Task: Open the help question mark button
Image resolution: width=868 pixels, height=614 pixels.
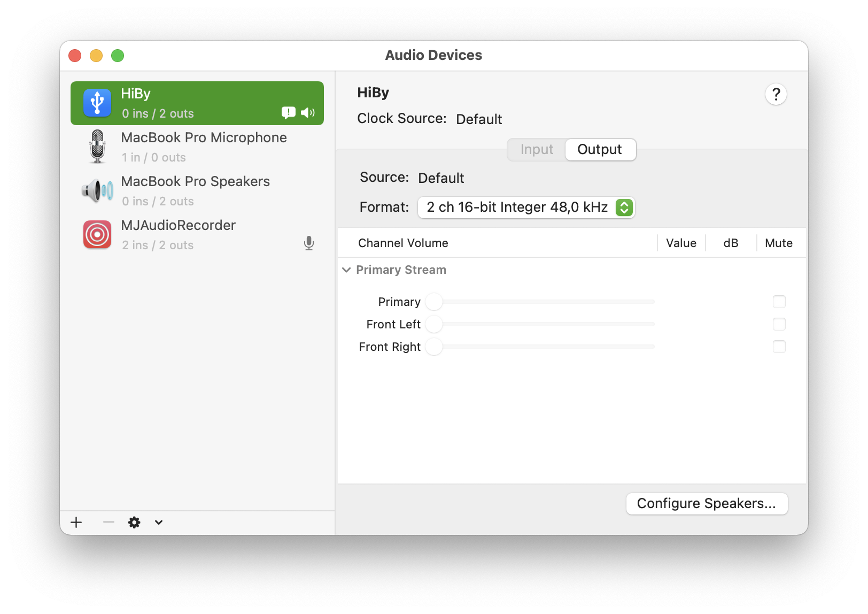Action: (776, 95)
